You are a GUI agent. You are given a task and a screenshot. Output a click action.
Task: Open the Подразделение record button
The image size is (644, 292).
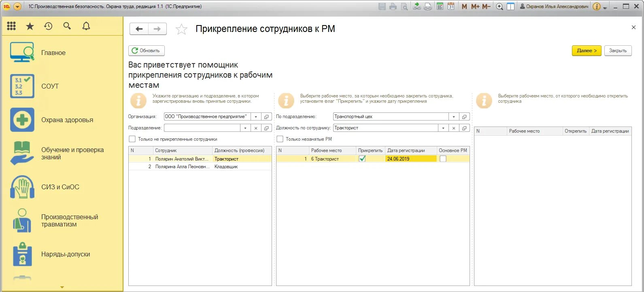point(266,128)
